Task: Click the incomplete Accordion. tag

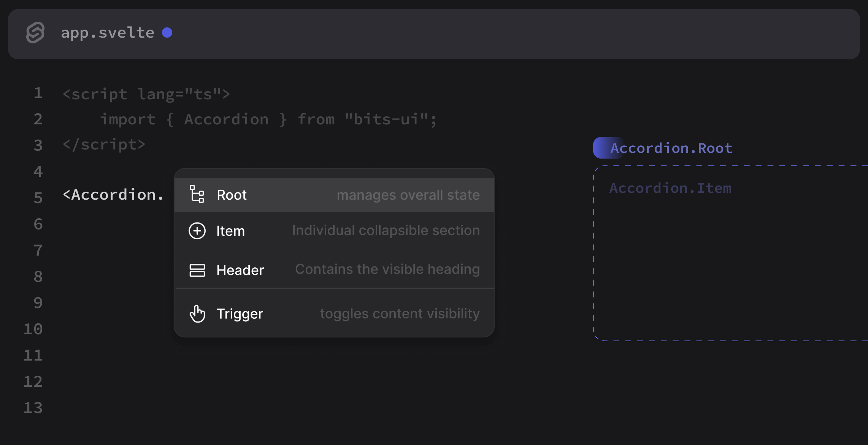Action: pos(113,195)
